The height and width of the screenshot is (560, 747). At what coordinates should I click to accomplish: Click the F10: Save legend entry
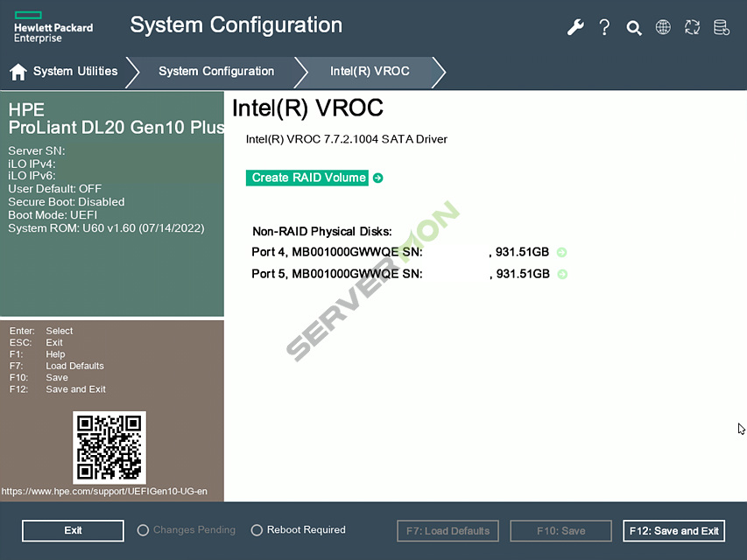(x=39, y=378)
